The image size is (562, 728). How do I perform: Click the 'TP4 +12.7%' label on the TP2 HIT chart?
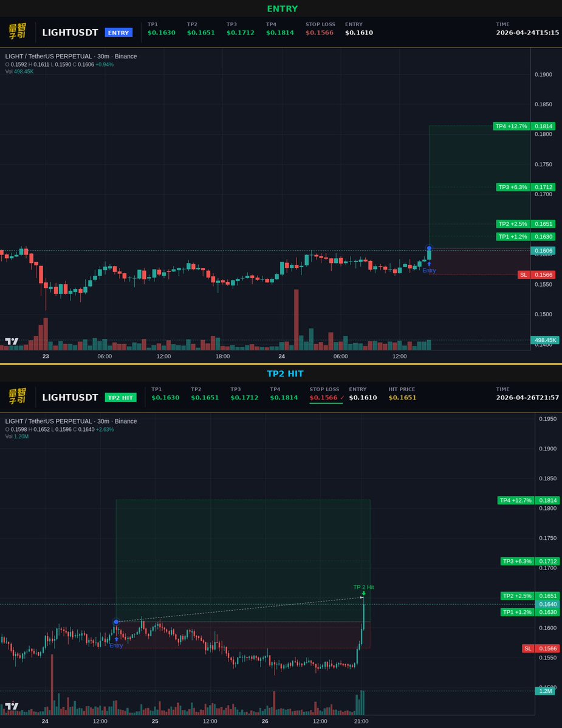click(x=516, y=500)
